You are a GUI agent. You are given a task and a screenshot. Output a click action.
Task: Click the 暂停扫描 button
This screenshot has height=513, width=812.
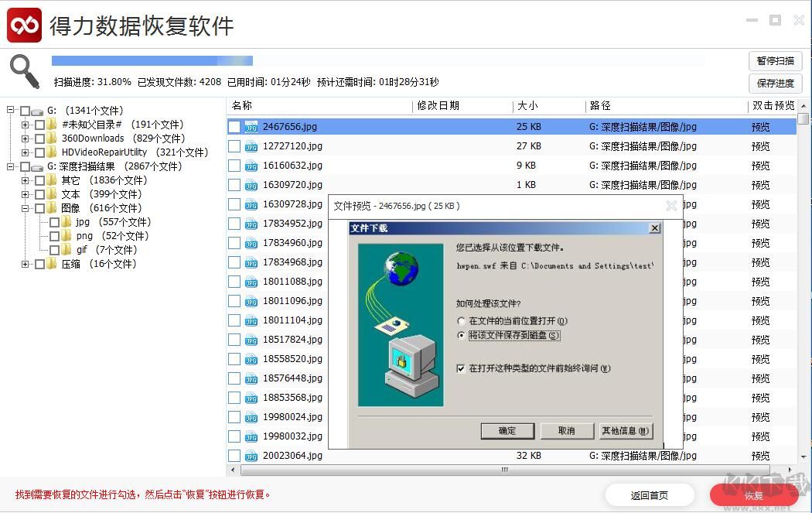(775, 61)
